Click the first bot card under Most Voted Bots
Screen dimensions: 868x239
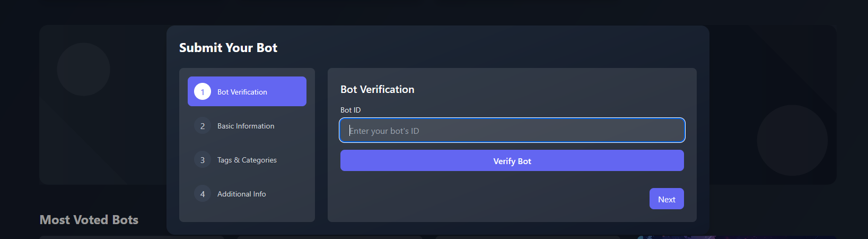131,237
